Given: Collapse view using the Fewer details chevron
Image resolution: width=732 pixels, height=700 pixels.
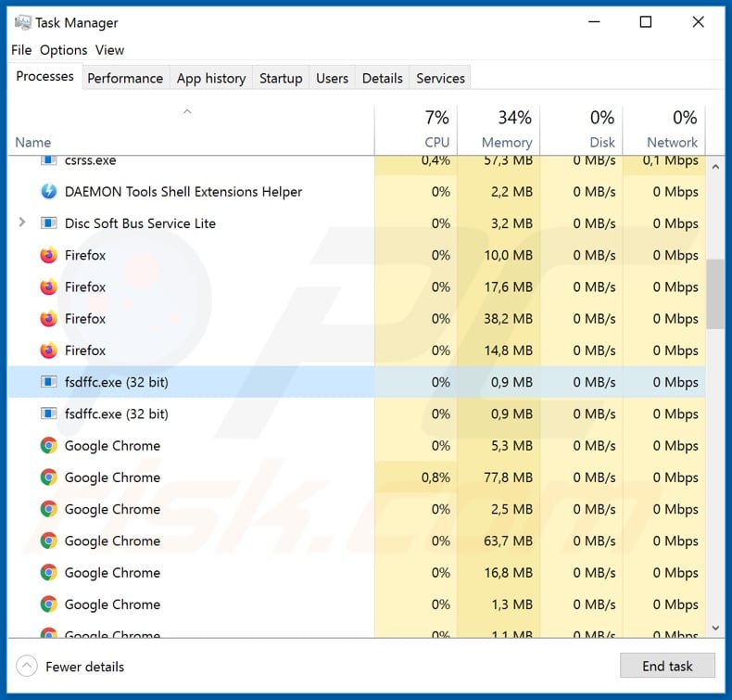Looking at the screenshot, I should [27, 666].
